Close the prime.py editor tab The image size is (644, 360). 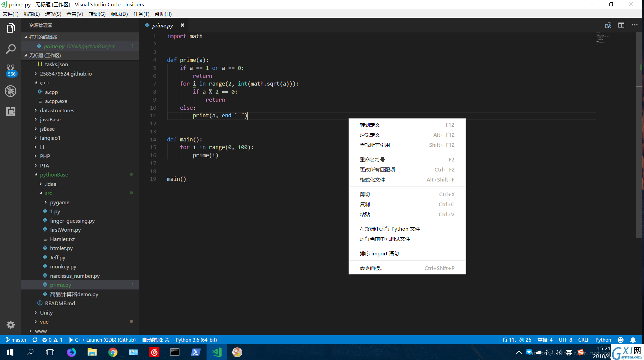[182, 25]
